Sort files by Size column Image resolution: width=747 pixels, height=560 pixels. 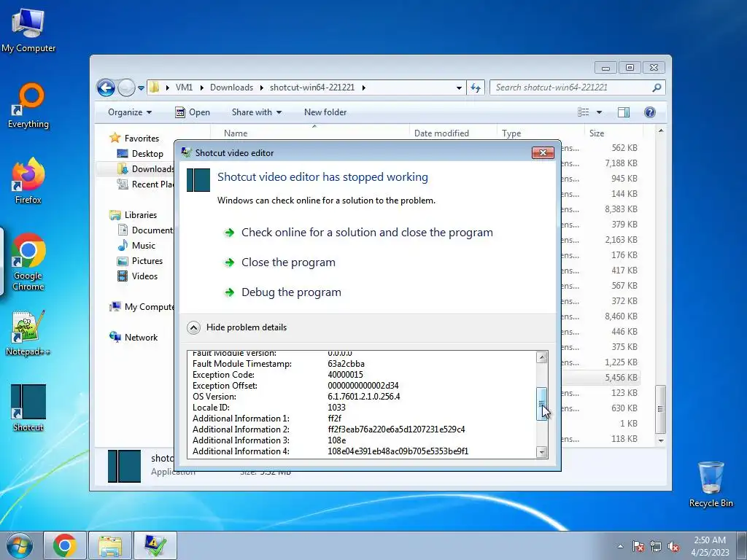(x=614, y=133)
